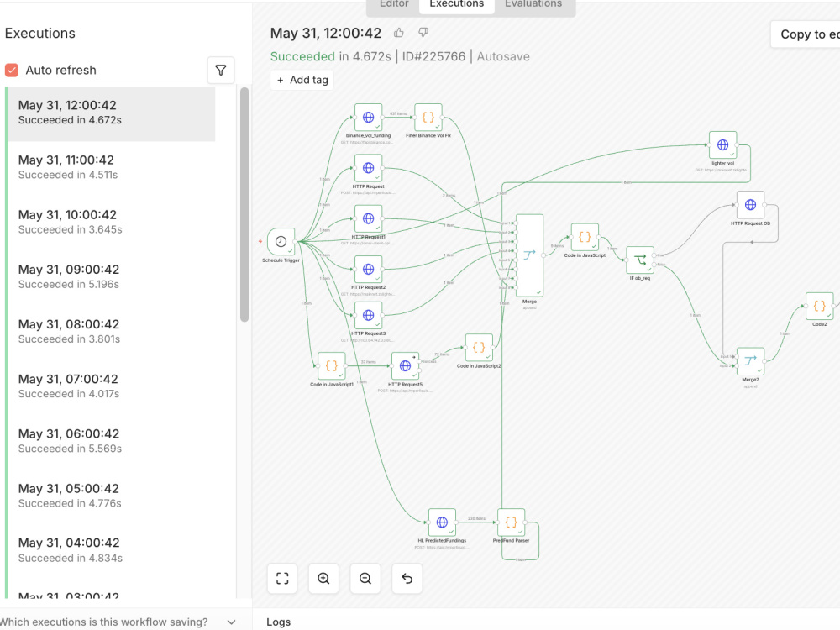This screenshot has width=840, height=630.
Task: Select the HTTP Request node
Action: [369, 168]
